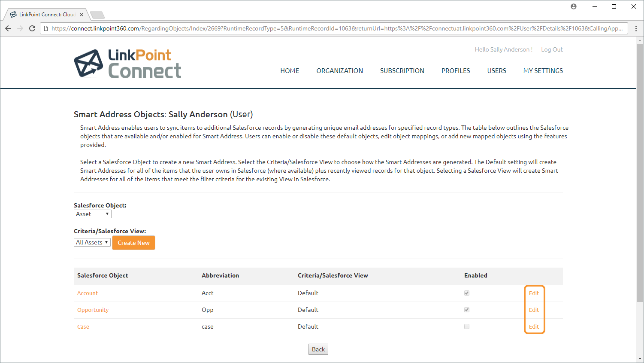644x363 pixels.
Task: Click the LinkPoint Connect logo
Action: (x=127, y=64)
